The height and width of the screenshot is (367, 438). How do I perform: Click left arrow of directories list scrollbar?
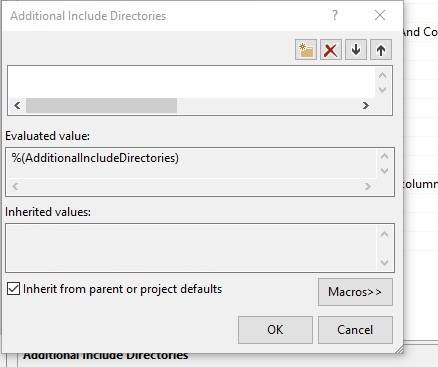(17, 106)
